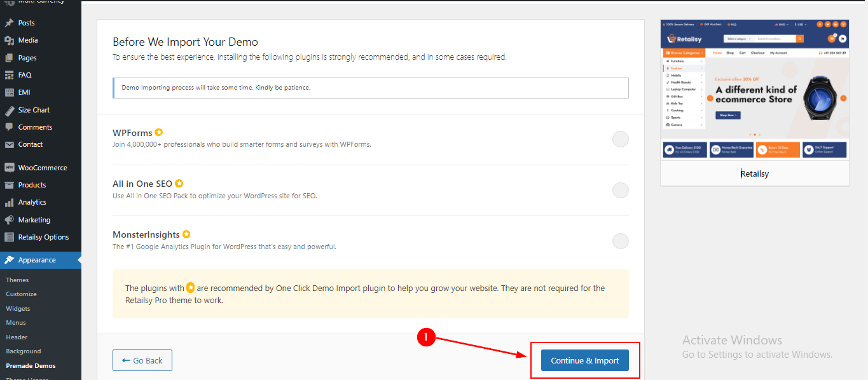Open the Menus submenu item
The width and height of the screenshot is (868, 380).
[16, 323]
